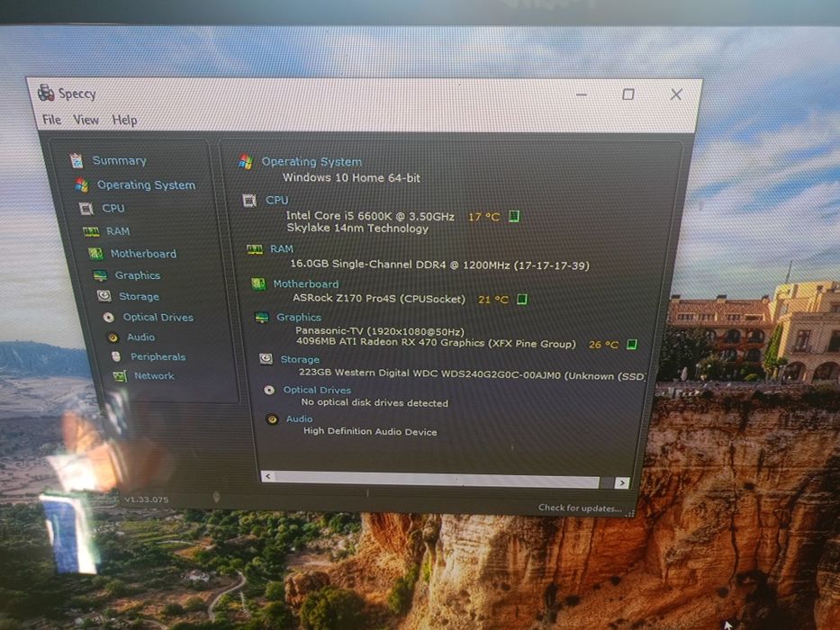
Task: Click the Storage heading link in summary
Action: (x=300, y=359)
